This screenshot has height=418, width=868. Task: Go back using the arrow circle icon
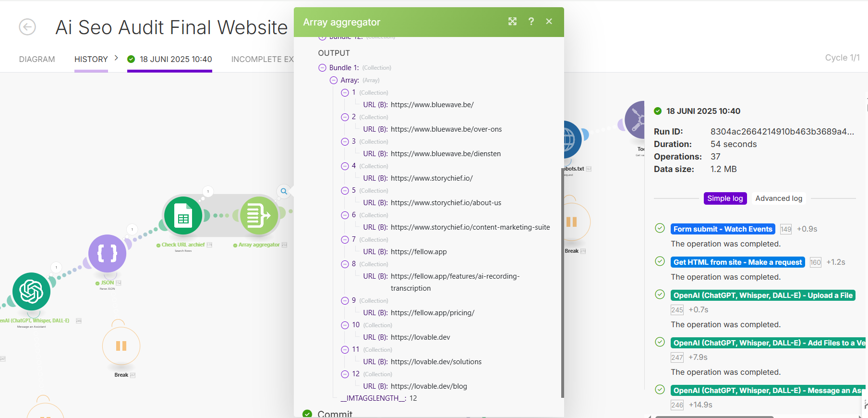[27, 27]
